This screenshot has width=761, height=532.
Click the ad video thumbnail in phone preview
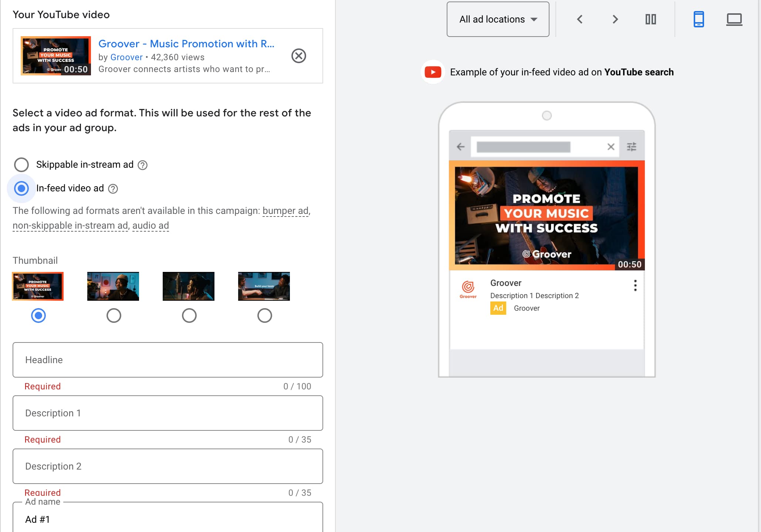[547, 215]
